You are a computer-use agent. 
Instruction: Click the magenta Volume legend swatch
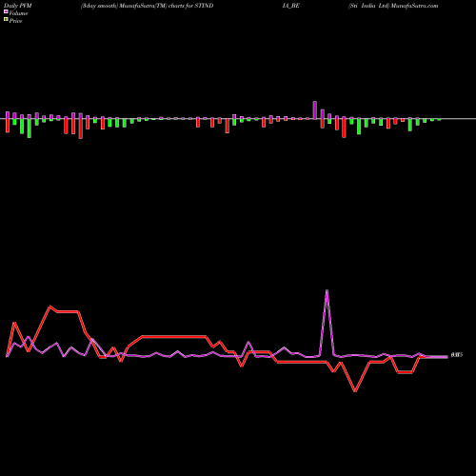pyautogui.click(x=6, y=12)
